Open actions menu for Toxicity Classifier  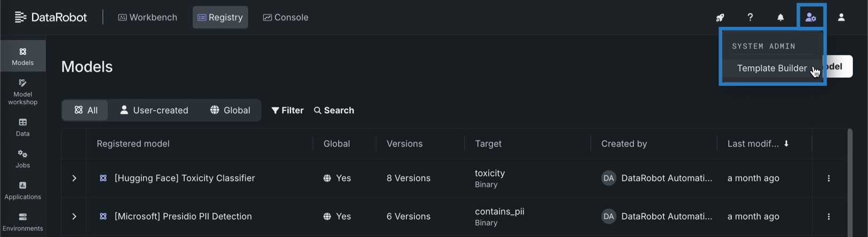pos(828,178)
